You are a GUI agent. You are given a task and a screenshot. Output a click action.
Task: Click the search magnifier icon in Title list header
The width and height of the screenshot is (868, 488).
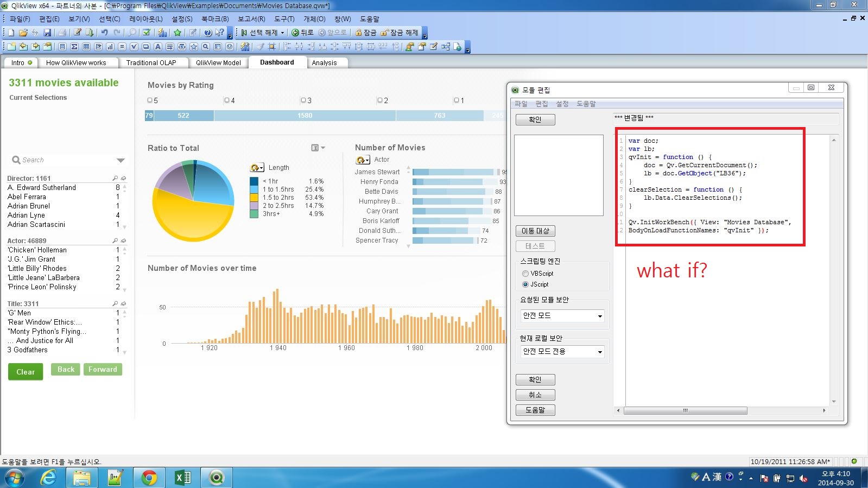(115, 303)
